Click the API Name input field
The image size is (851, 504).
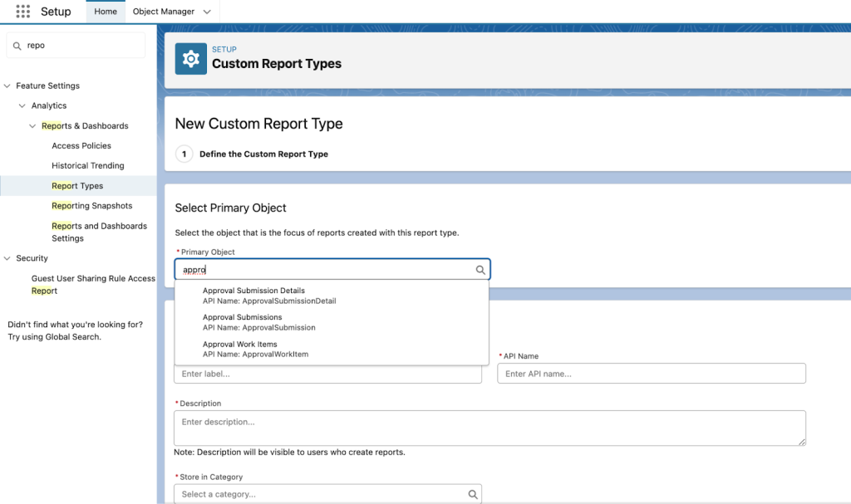point(652,374)
